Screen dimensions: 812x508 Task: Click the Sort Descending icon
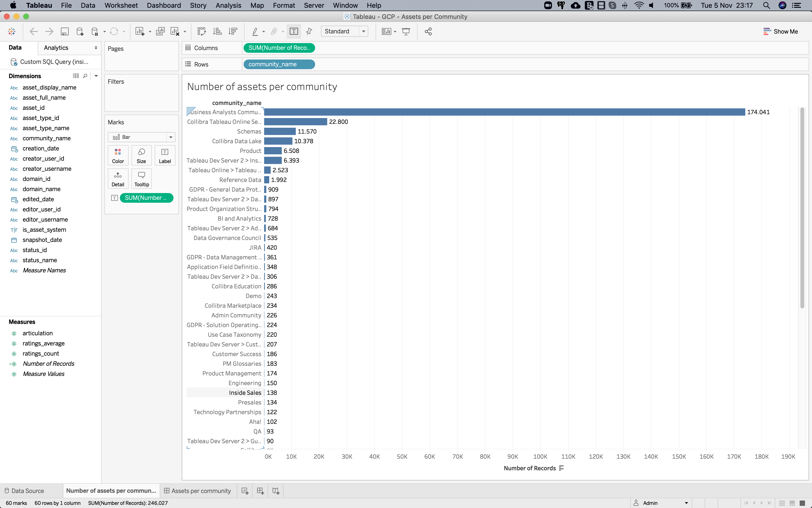(233, 31)
